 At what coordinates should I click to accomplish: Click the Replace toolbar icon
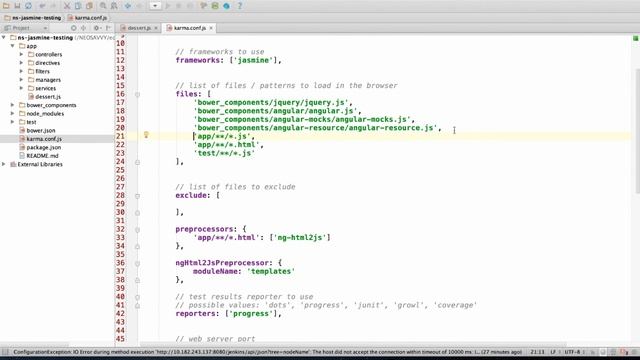(x=114, y=6)
